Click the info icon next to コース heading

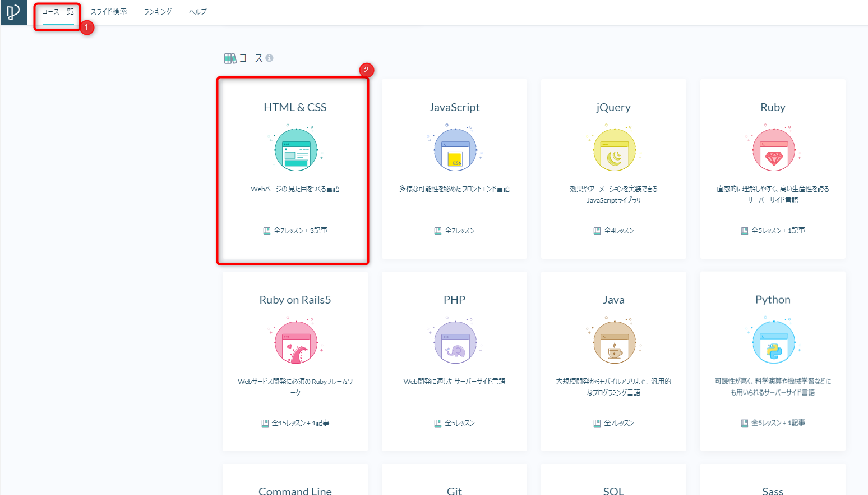pos(269,58)
